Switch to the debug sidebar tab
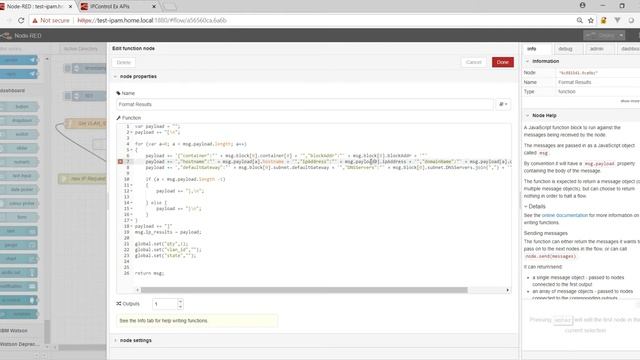Image resolution: width=640 pixels, height=360 pixels. coord(565,49)
